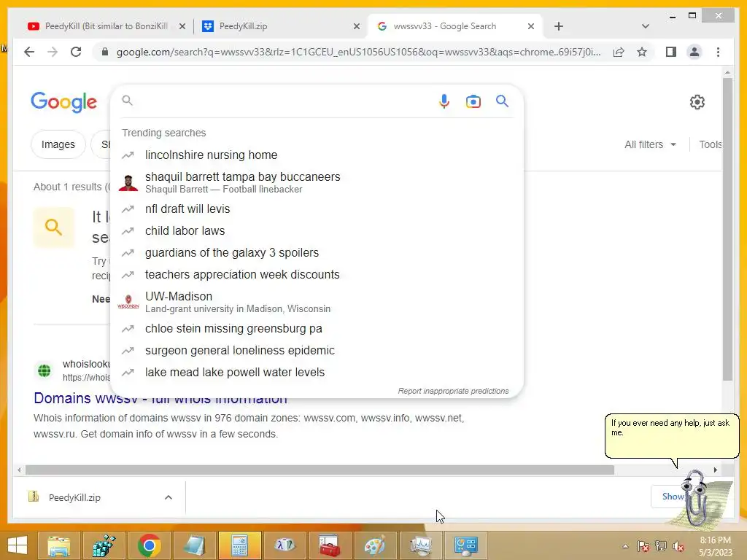Open the Chrome profile avatar
The image size is (747, 560).
point(694,52)
